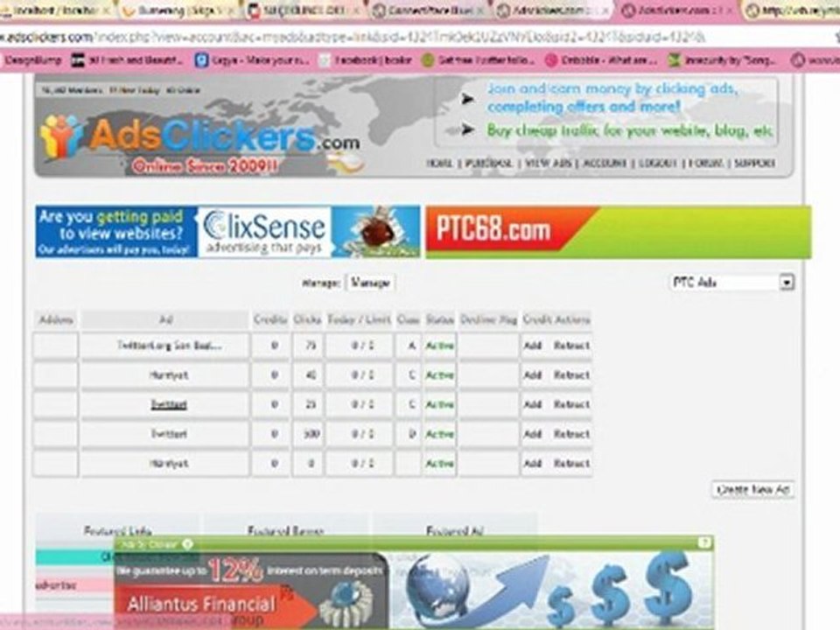
Task: Click Add in the Hürriyet 40-clicks row
Action: [533, 375]
